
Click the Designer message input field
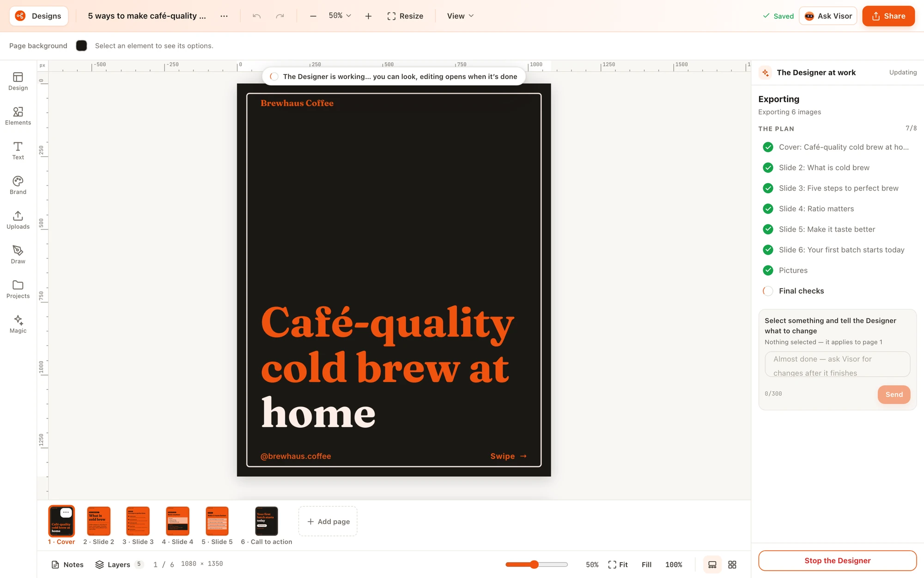(x=837, y=364)
